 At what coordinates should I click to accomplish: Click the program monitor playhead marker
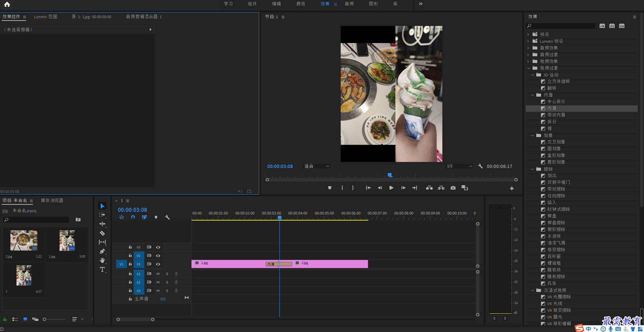click(x=390, y=175)
